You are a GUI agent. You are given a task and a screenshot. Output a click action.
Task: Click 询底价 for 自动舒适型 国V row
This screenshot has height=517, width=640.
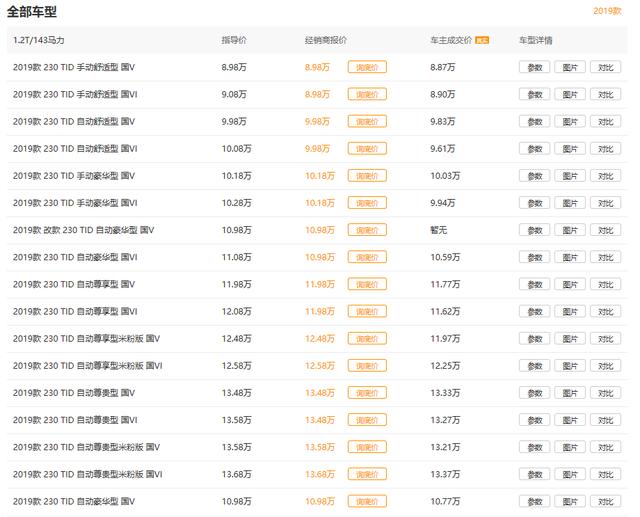coord(367,121)
